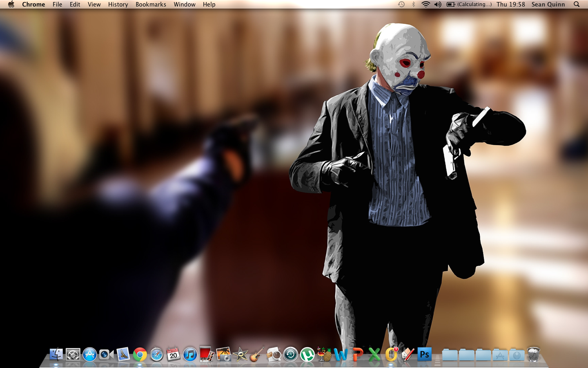Screen dimensions: 588x368
Task: Open the Applications folder stack in dock
Action: point(500,355)
